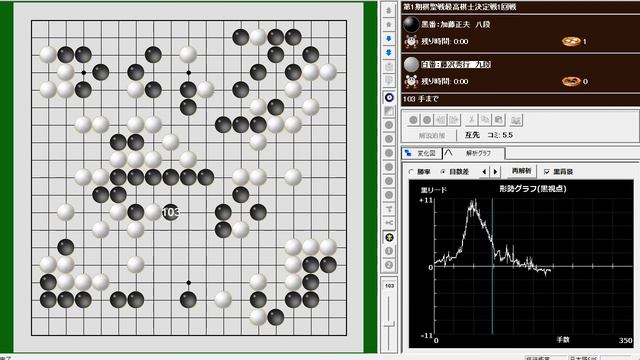Click the コミ: 5.5 text
This screenshot has height=360, width=640.
tap(500, 135)
